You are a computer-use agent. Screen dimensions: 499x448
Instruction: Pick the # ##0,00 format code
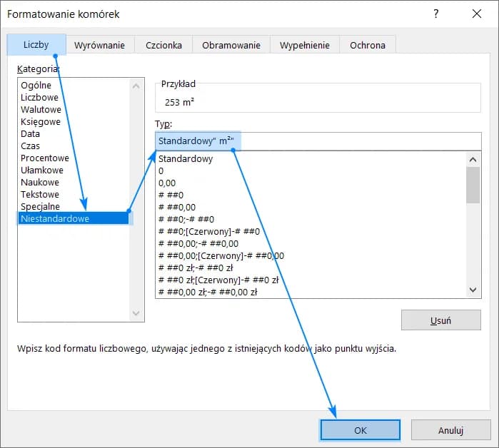[x=176, y=208]
